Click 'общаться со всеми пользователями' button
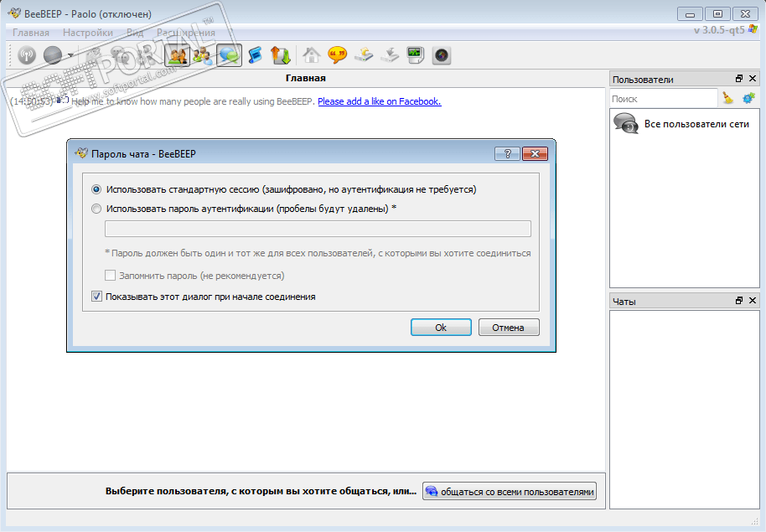This screenshot has height=532, width=766. [x=510, y=492]
